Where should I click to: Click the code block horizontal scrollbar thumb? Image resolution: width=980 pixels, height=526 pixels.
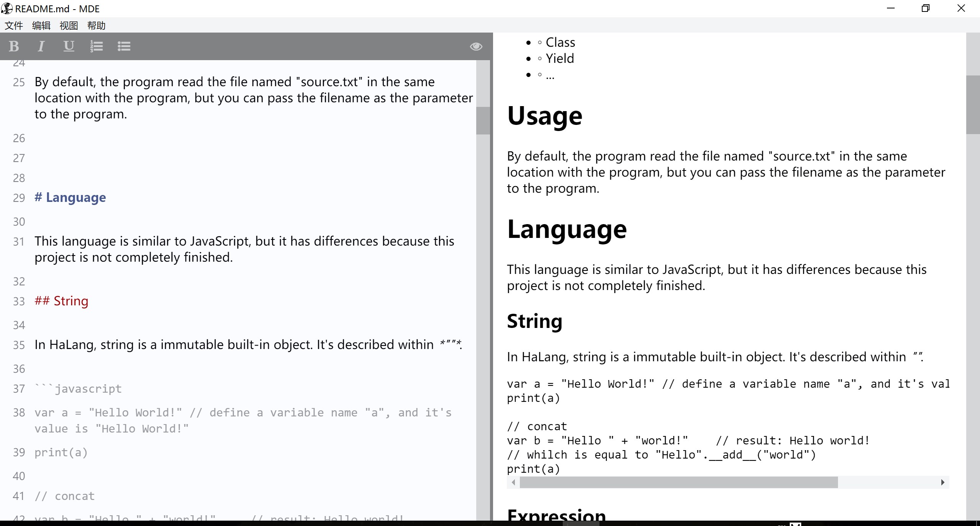pyautogui.click(x=678, y=482)
